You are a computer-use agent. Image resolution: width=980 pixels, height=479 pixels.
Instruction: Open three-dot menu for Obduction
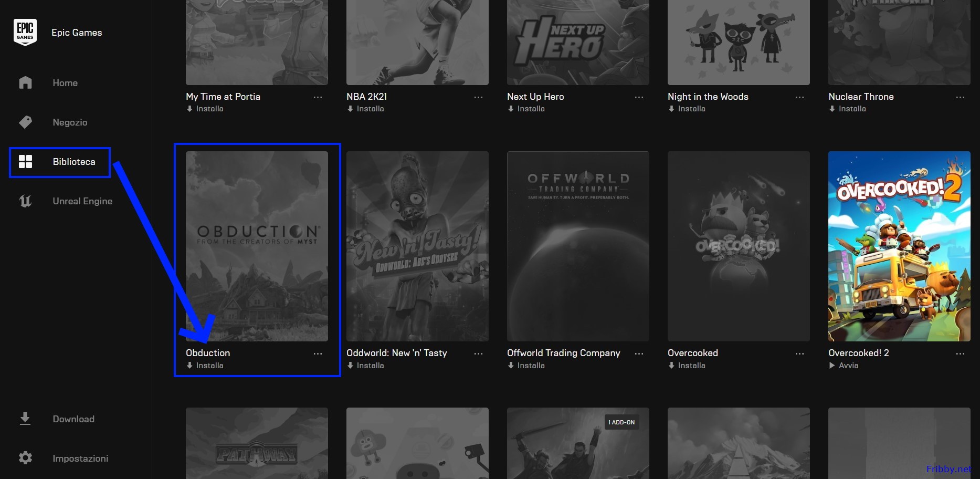click(x=318, y=353)
